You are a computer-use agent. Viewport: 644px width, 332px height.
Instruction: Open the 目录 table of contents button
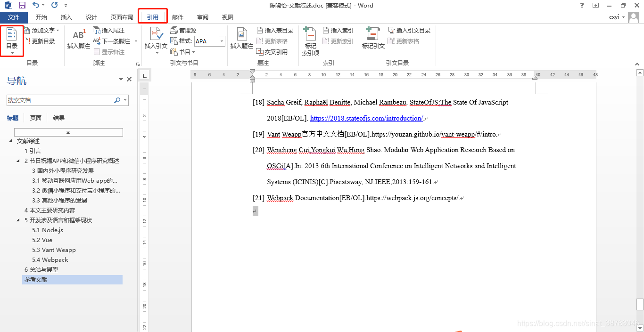coord(12,40)
